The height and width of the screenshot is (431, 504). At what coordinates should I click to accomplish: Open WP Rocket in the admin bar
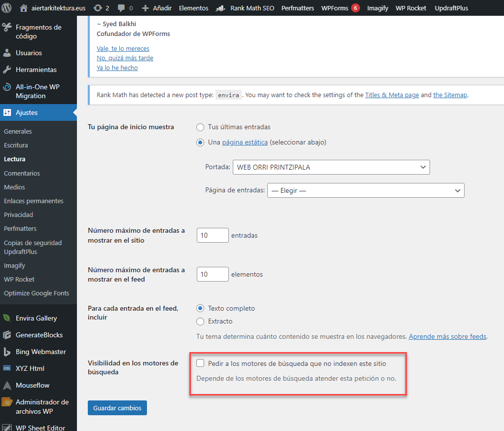(x=411, y=8)
